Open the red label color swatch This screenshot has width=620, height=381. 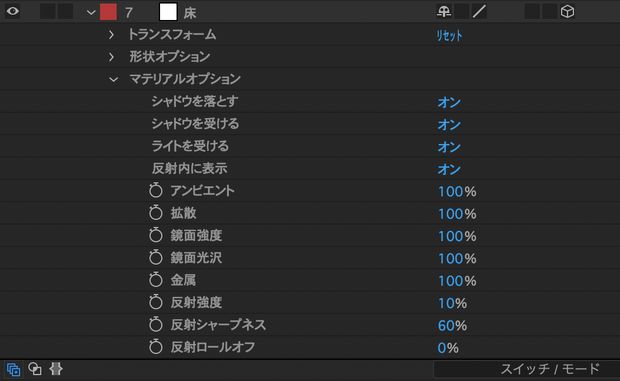[108, 12]
